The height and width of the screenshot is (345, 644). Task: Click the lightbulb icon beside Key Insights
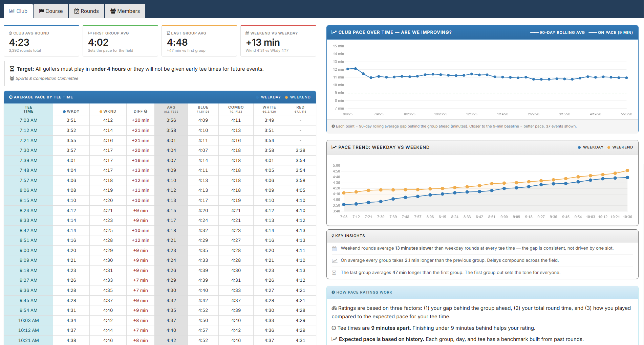tap(333, 236)
